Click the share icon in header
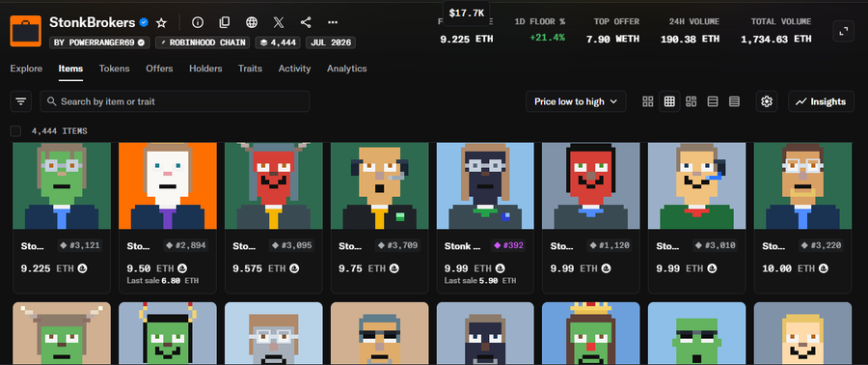This screenshot has width=868, height=365. click(x=306, y=23)
